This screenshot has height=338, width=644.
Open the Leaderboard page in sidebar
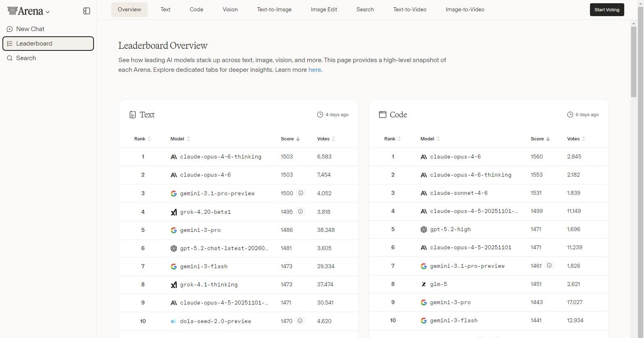tap(48, 44)
